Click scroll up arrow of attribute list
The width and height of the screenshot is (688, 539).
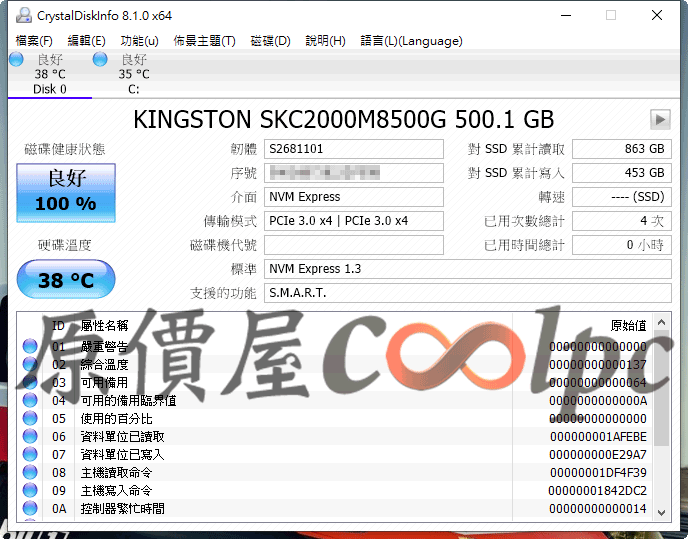(x=662, y=323)
